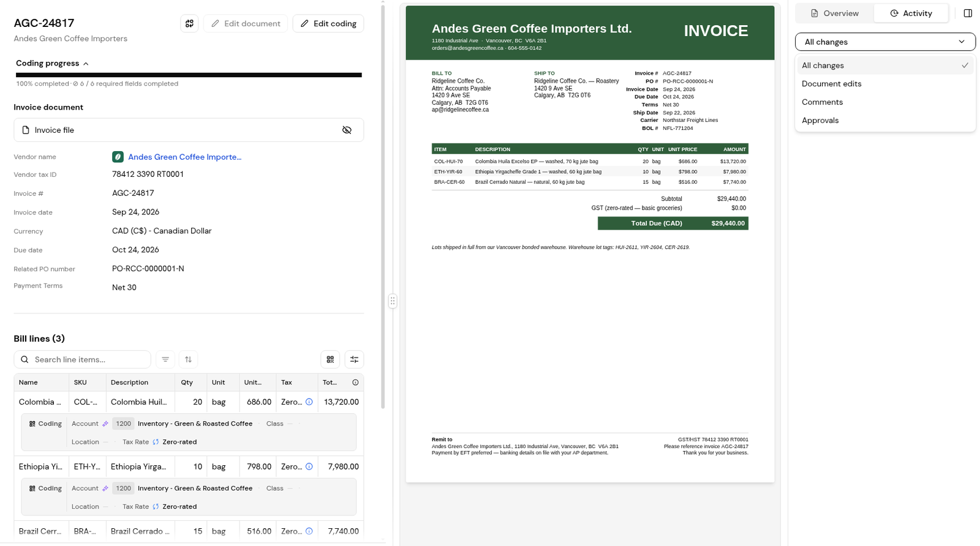
Task: Open Andes Green Coffee Importers vendor link
Action: 184,157
